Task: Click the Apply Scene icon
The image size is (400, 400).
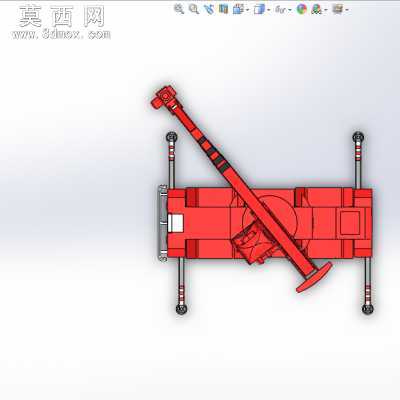Action: (x=316, y=9)
